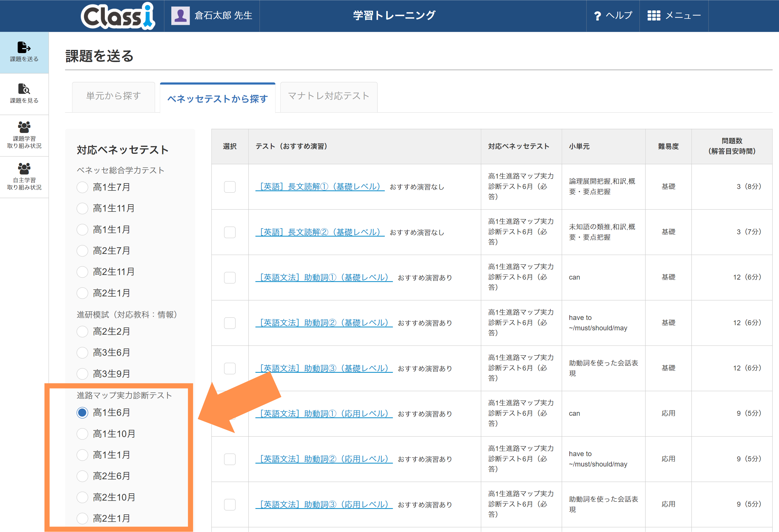
Task: Tick the checkbox for 助動詞②（基礎レベル）
Action: coord(230,323)
